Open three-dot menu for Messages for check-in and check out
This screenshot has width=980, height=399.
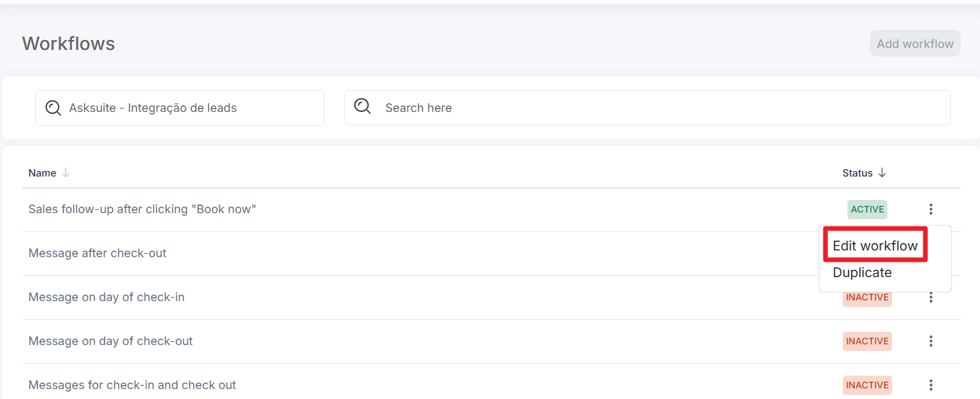point(931,385)
